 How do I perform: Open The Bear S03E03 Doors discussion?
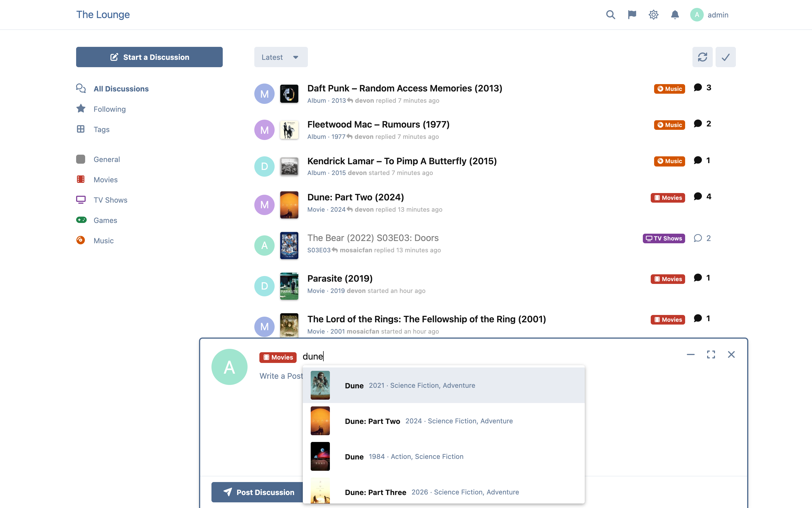click(x=373, y=238)
